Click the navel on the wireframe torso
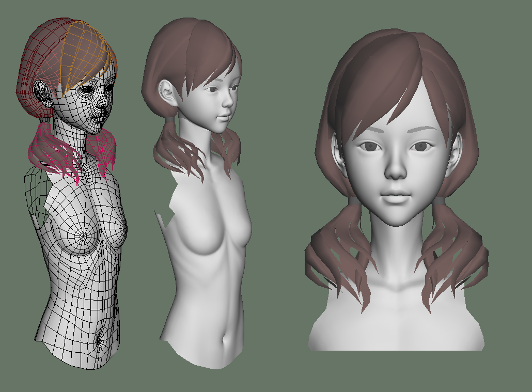 pyautogui.click(x=100, y=341)
